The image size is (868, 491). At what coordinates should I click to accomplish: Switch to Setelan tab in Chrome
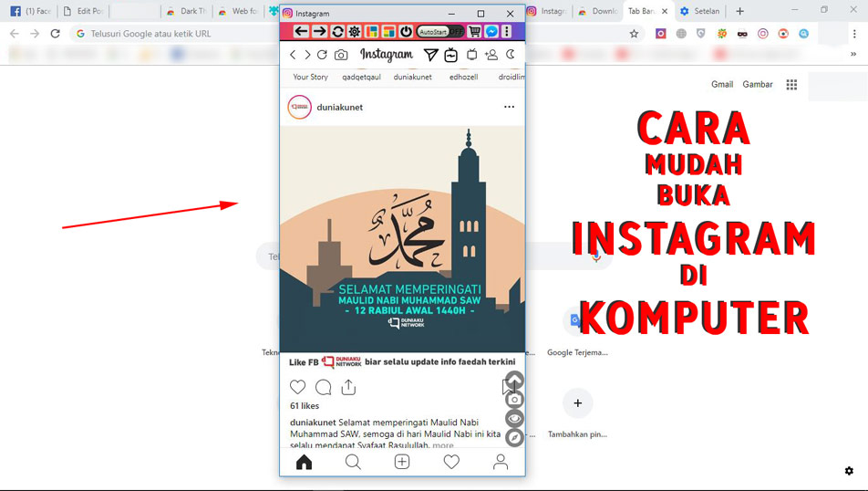(700, 11)
